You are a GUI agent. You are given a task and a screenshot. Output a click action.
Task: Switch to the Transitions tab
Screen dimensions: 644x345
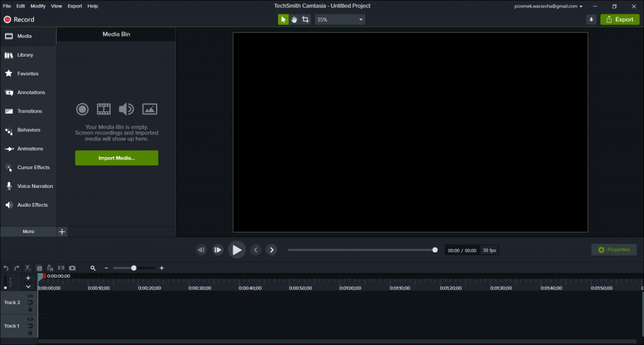coord(28,111)
